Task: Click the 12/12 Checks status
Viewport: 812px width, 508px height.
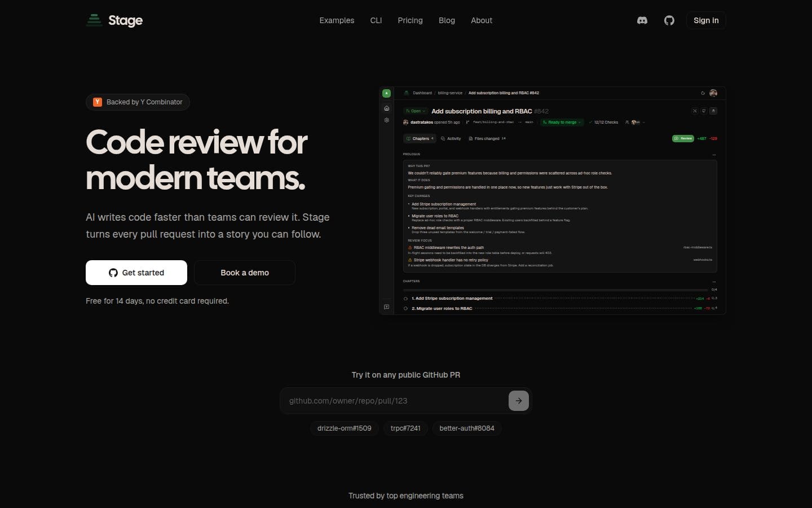Action: coord(603,122)
